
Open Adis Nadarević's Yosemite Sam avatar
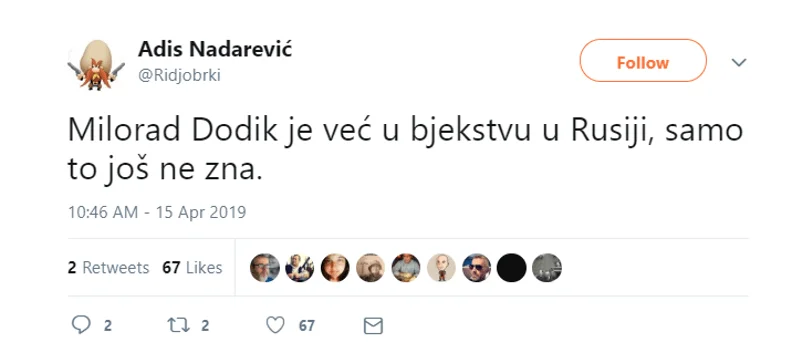point(96,65)
